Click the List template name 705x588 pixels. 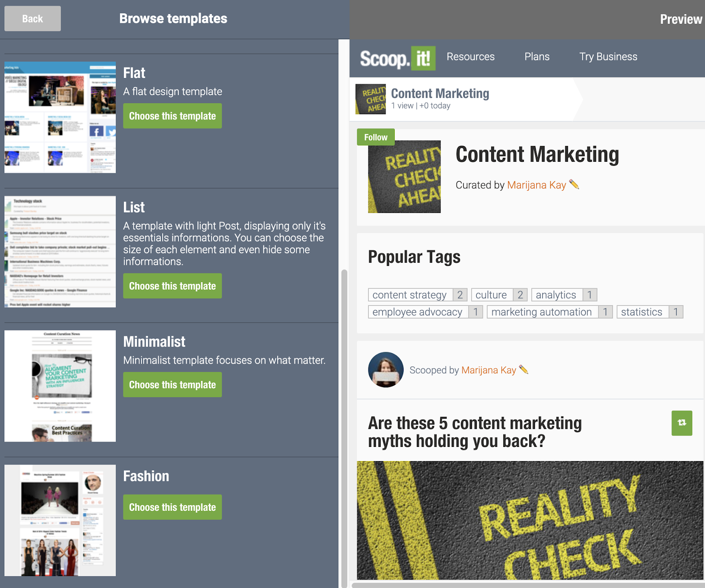134,208
